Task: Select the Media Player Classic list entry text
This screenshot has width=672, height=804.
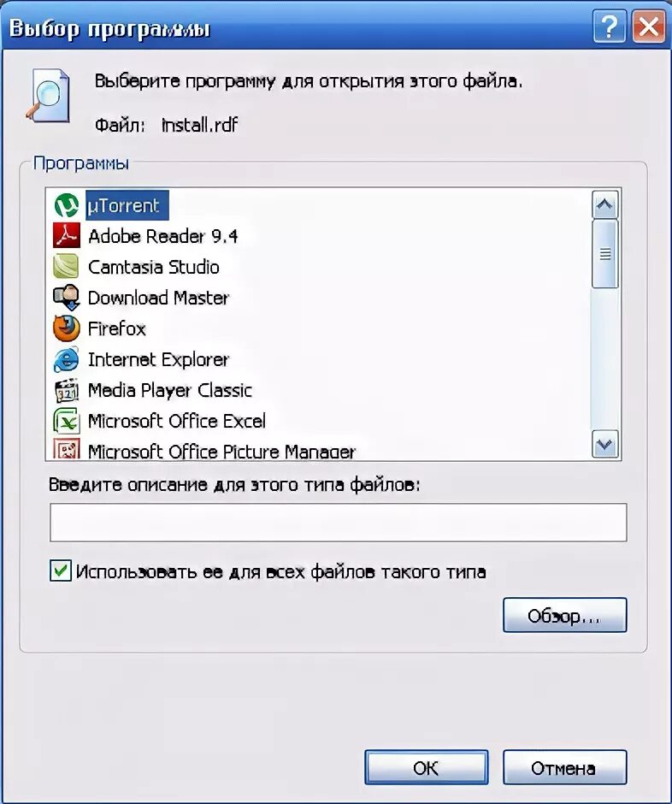Action: 170,390
